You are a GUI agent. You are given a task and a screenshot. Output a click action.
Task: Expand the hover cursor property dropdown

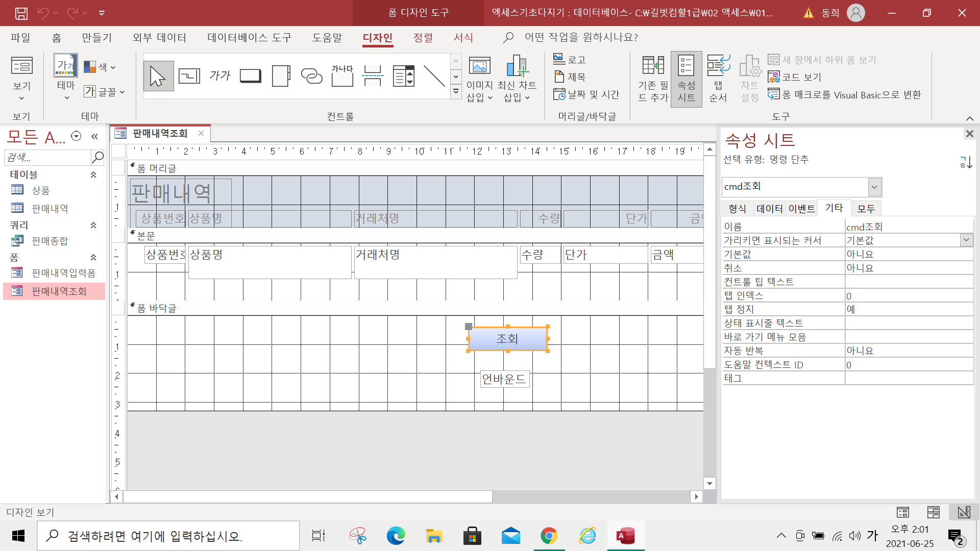coord(966,240)
